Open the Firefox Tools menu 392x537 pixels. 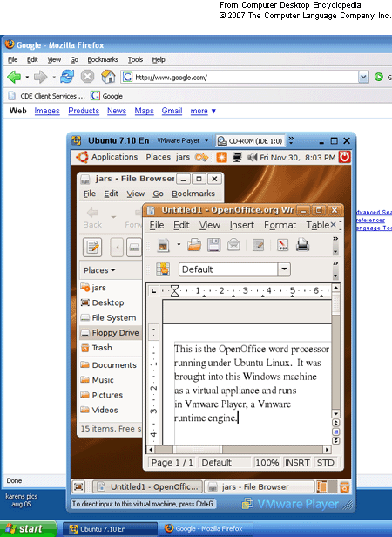(x=135, y=59)
